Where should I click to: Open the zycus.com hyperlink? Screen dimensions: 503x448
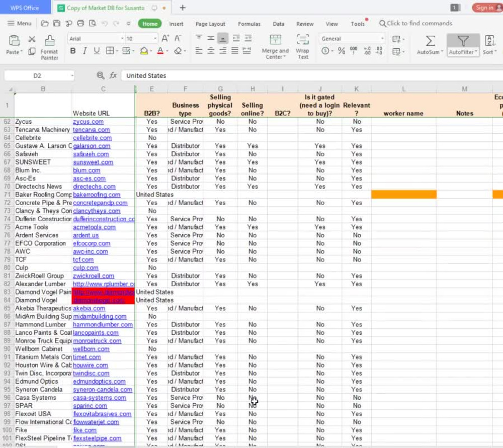click(89, 121)
